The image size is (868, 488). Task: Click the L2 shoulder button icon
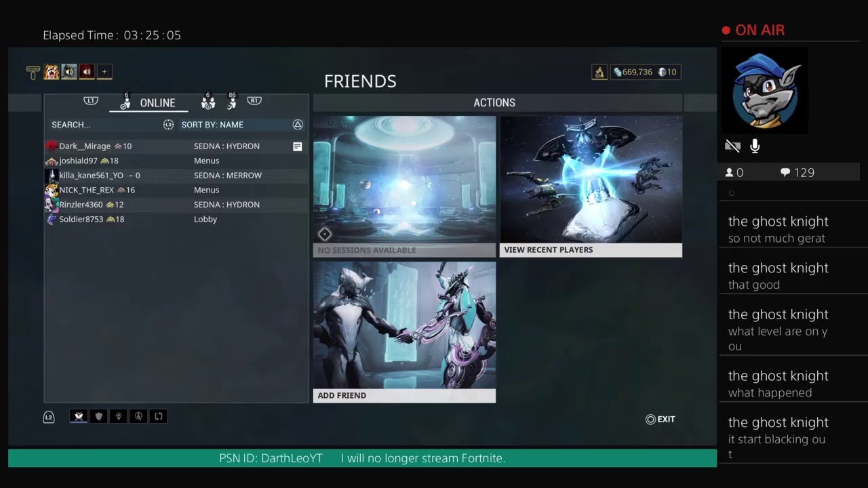[x=49, y=418]
